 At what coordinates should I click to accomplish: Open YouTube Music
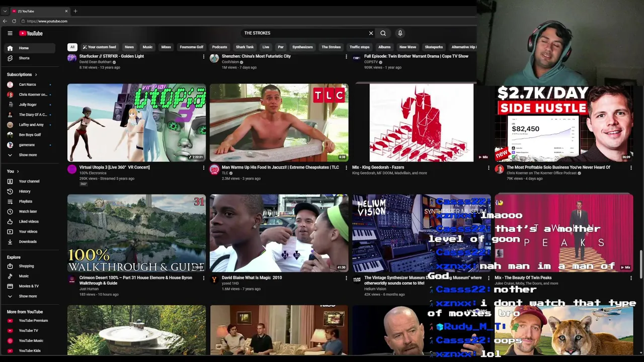click(x=30, y=340)
